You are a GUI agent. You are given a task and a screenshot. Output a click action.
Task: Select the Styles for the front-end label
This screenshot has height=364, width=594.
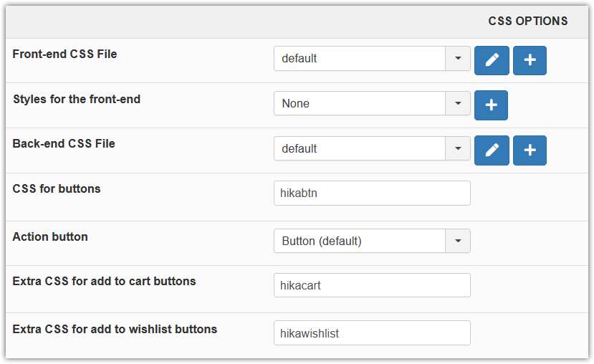click(x=77, y=99)
